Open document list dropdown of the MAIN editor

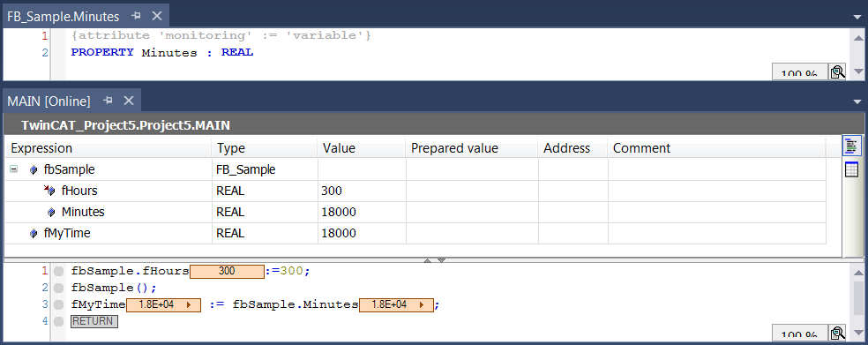(857, 101)
